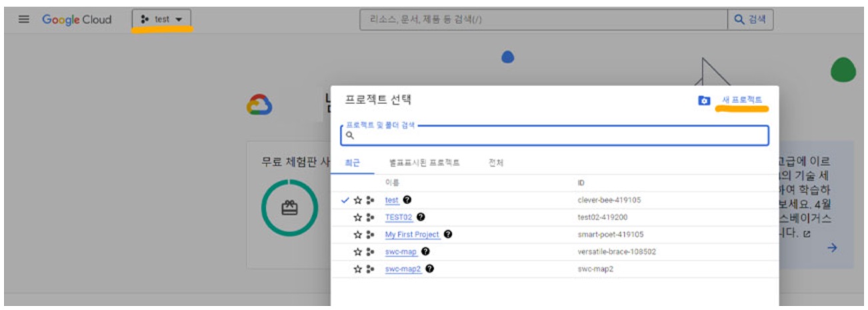Click project type icon in test row

371,200
